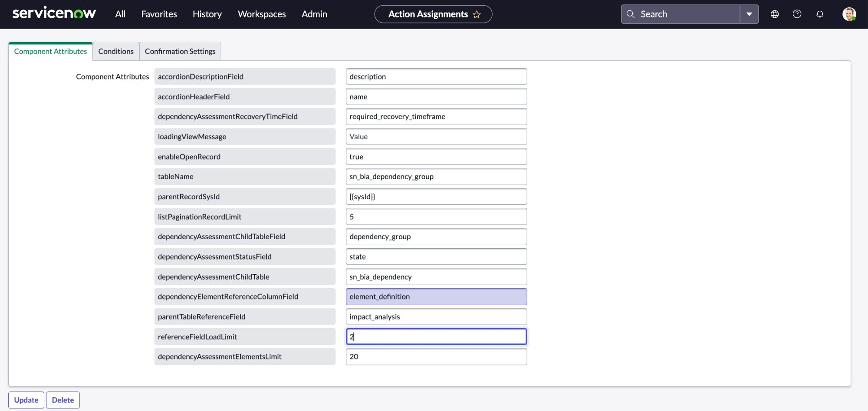The height and width of the screenshot is (411, 868).
Task: Edit the description value field
Action: pyautogui.click(x=436, y=76)
